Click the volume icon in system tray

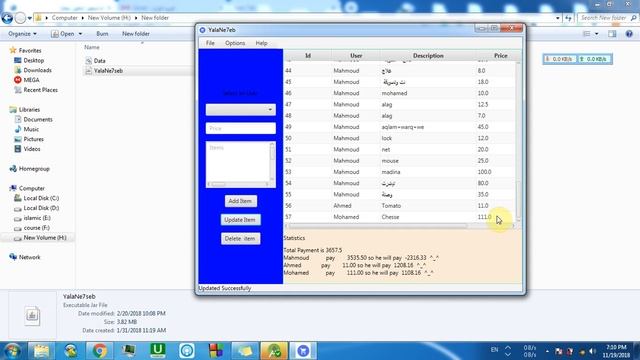coord(592,351)
